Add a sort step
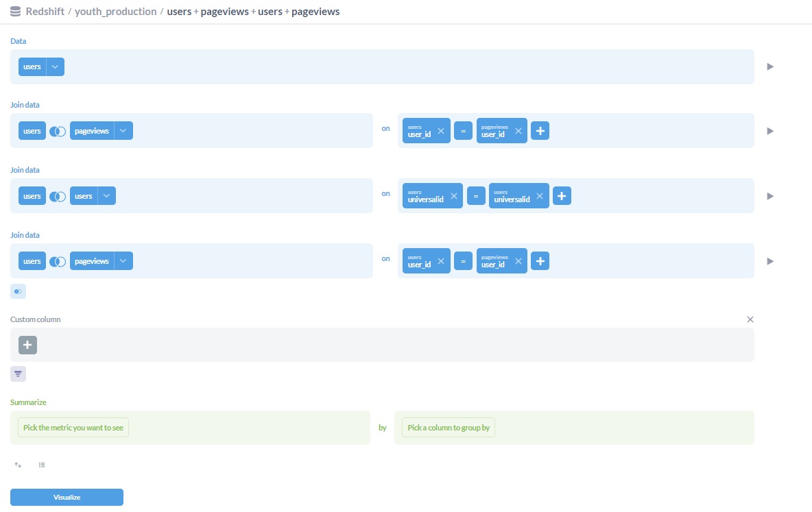Viewport: 812px width, 512px height. (18, 465)
